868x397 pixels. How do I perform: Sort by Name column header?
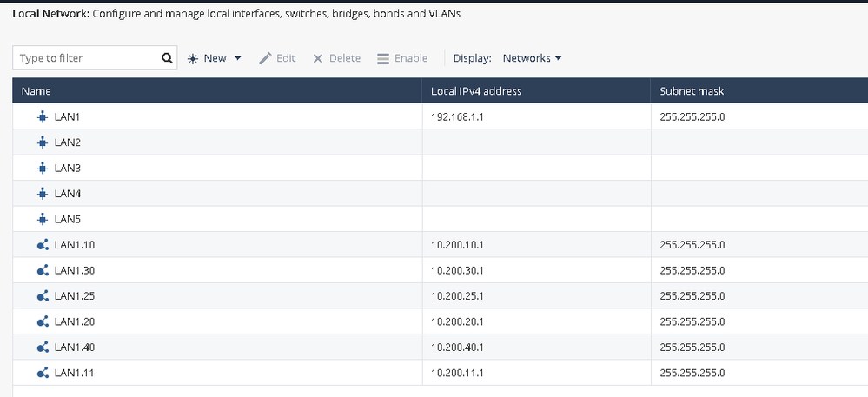36,91
